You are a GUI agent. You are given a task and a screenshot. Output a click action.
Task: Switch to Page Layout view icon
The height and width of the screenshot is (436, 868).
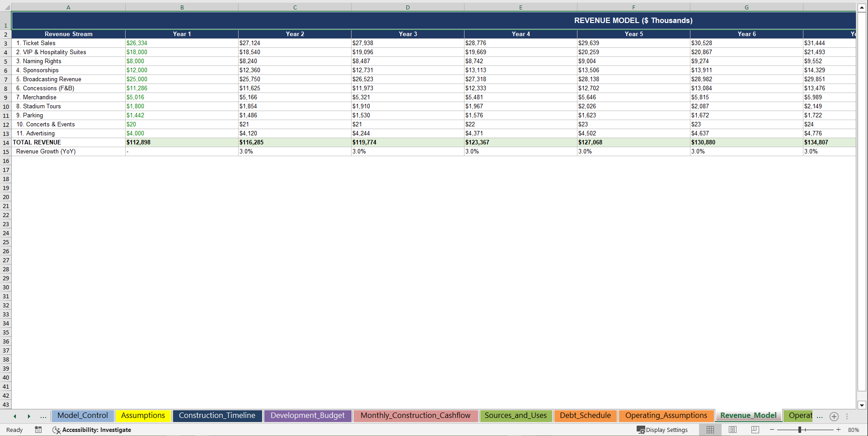point(732,430)
